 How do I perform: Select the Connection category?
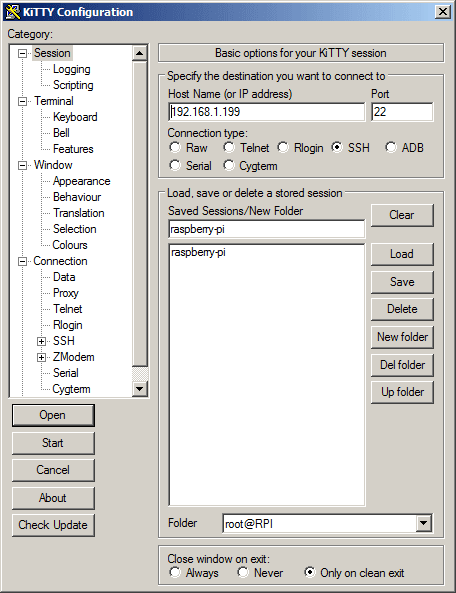(x=60, y=261)
